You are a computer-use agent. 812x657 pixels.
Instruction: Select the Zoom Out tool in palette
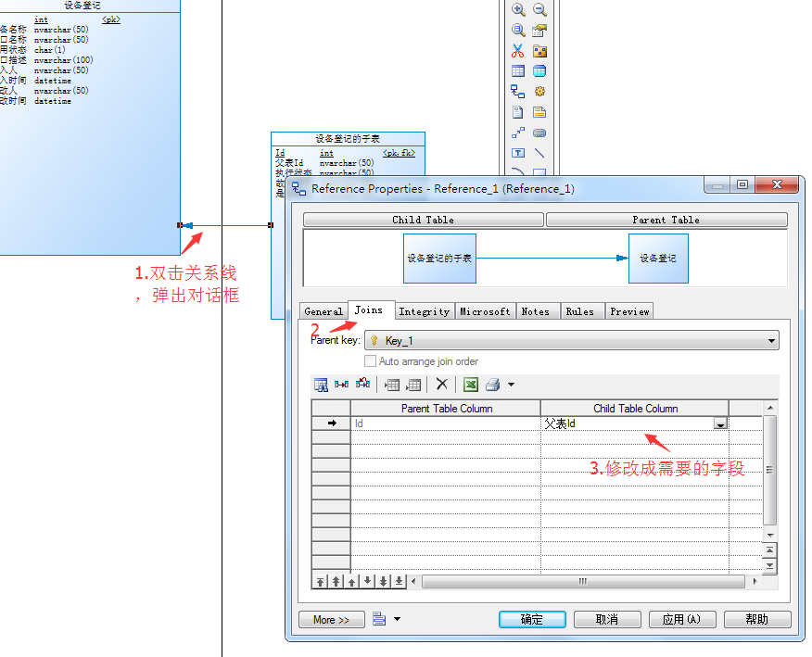pyautogui.click(x=539, y=9)
